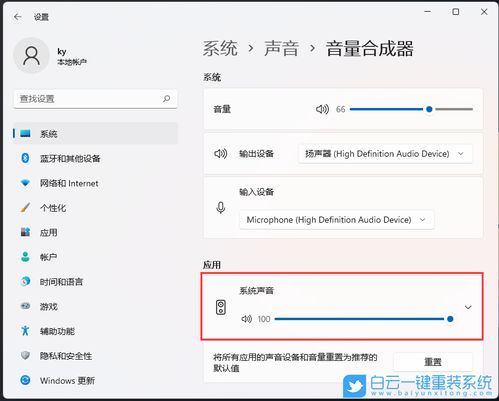Click the Windows Update sync icon
The image size is (499, 401).
click(x=25, y=380)
